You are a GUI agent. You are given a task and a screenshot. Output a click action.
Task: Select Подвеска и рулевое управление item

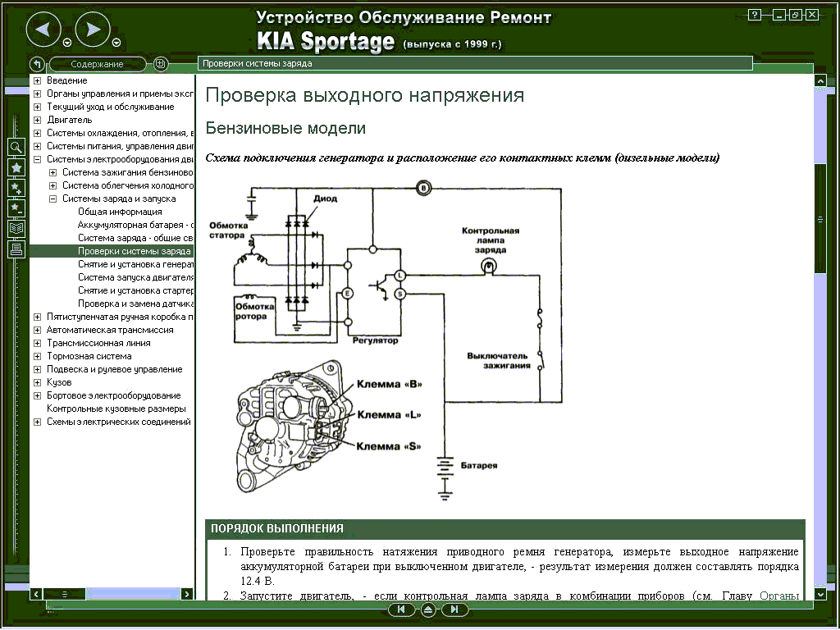click(115, 369)
